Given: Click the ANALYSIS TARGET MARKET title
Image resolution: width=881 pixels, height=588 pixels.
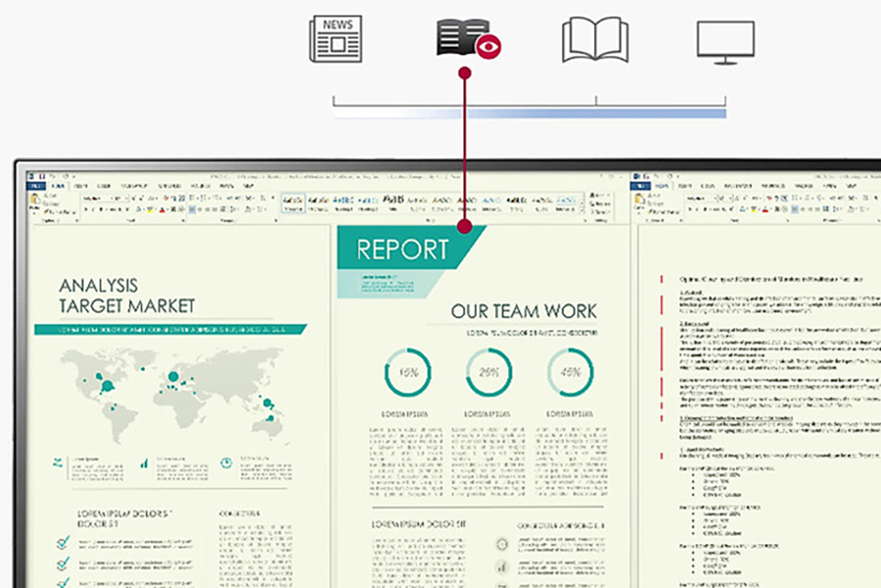Looking at the screenshot, I should [x=127, y=295].
